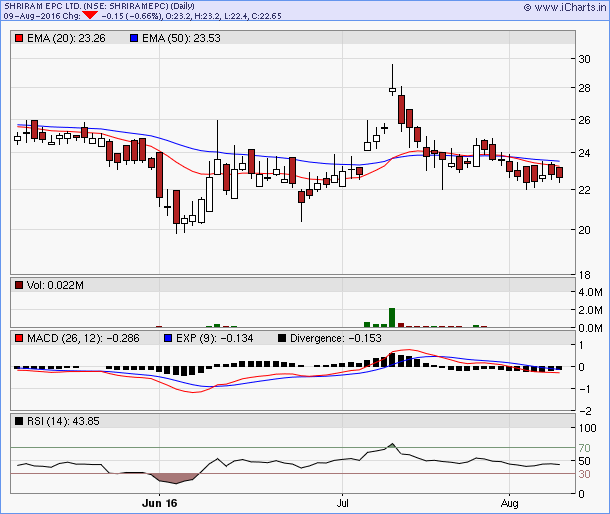This screenshot has width=610, height=514.
Task: Click the July candlestick with the highest wick
Action: [x=393, y=90]
